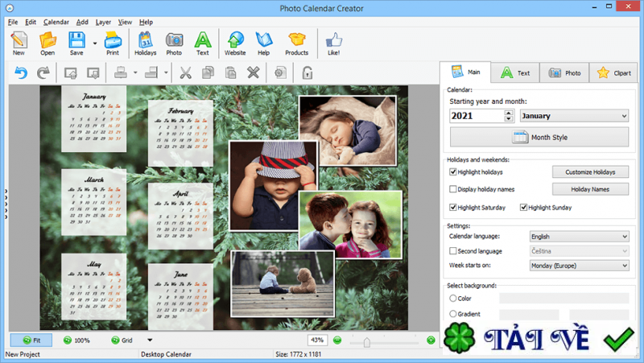
Task: Enable Display holiday names checkbox
Action: tap(453, 189)
